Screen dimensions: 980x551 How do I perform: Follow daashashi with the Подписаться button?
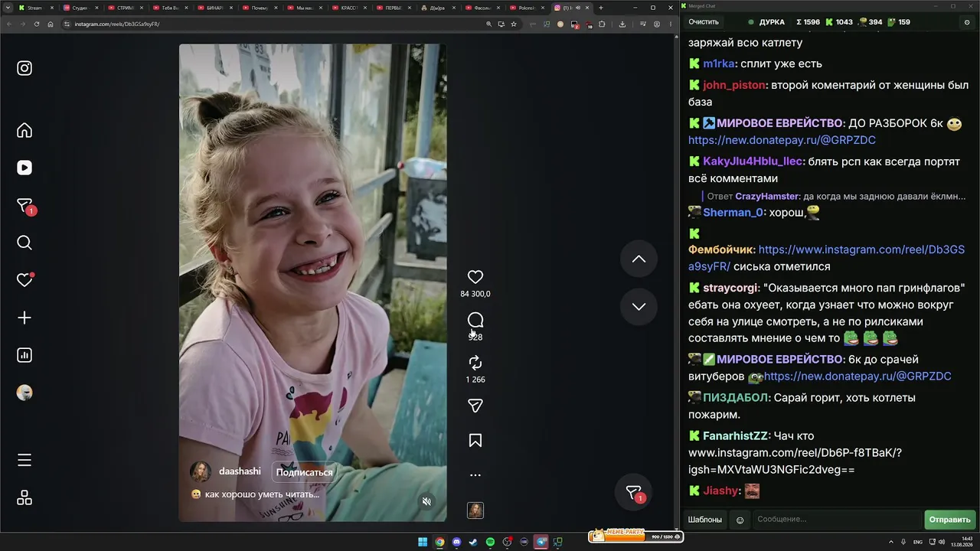click(x=305, y=472)
